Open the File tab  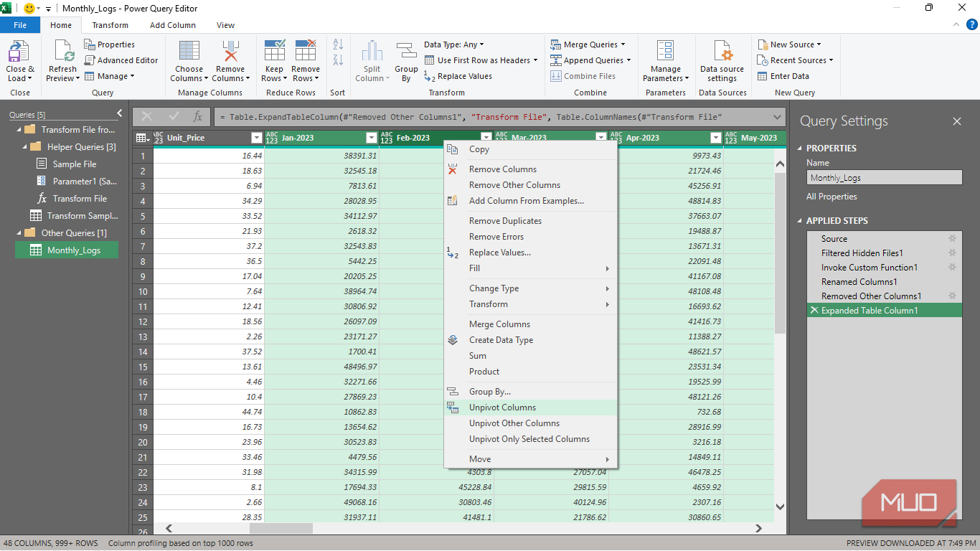[x=20, y=25]
